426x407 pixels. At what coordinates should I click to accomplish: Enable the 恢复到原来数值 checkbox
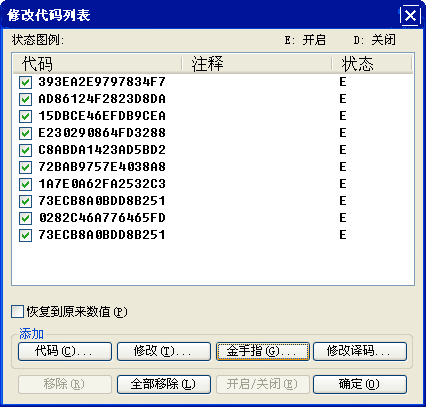(x=17, y=312)
